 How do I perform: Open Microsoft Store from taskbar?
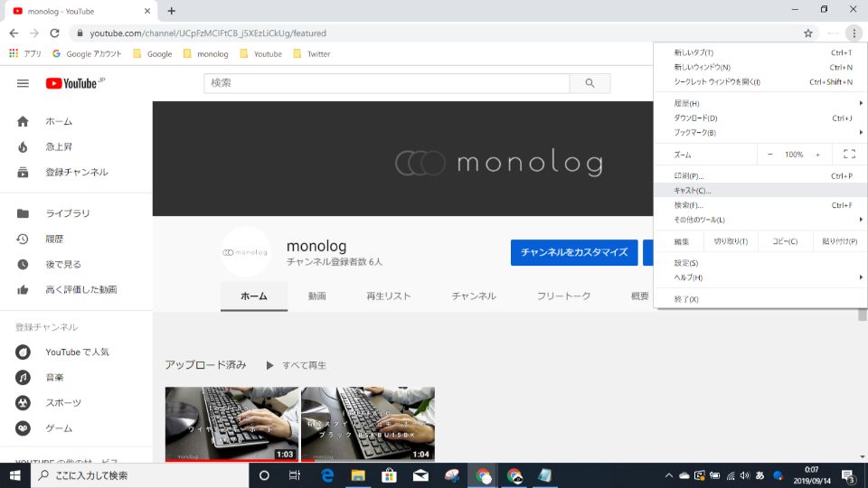[x=389, y=475]
